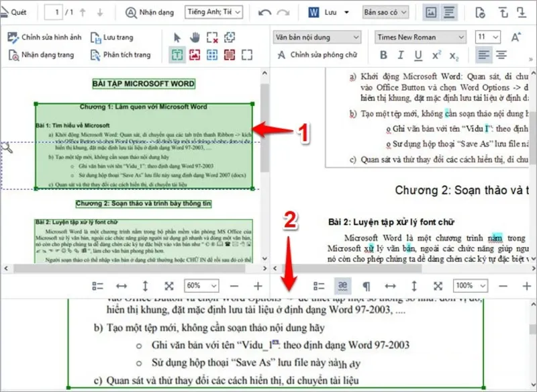Click the order areas tool icon

[230, 38]
